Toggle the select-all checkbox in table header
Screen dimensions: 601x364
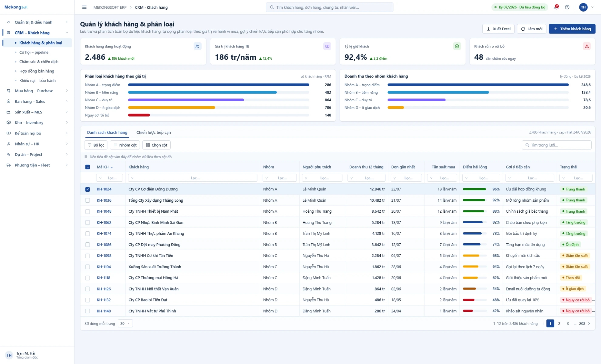(x=88, y=167)
